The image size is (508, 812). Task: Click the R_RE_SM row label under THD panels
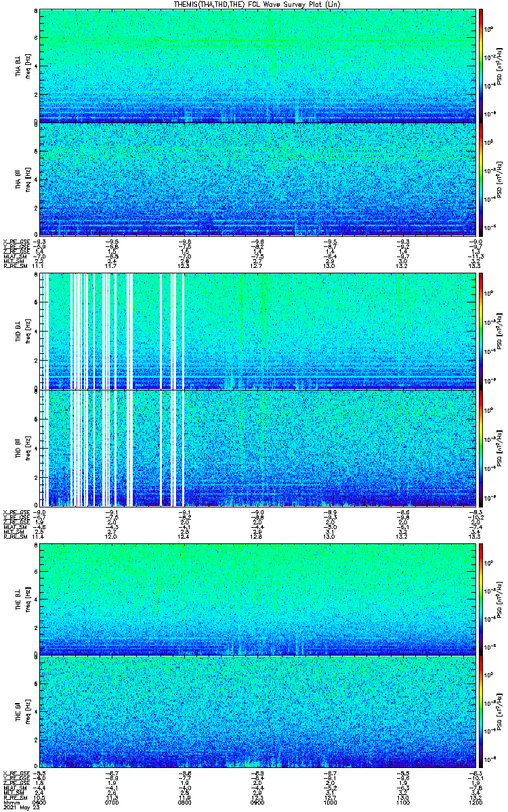coord(15,537)
